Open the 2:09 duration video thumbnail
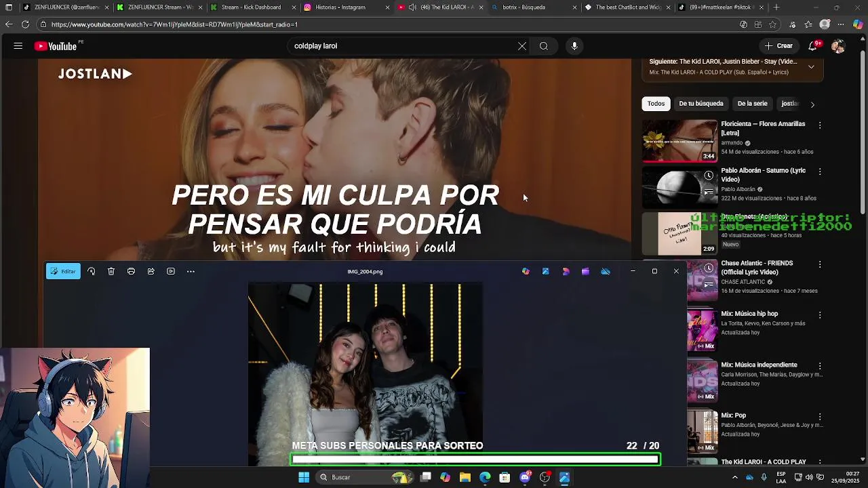Image resolution: width=868 pixels, height=488 pixels. 679,234
